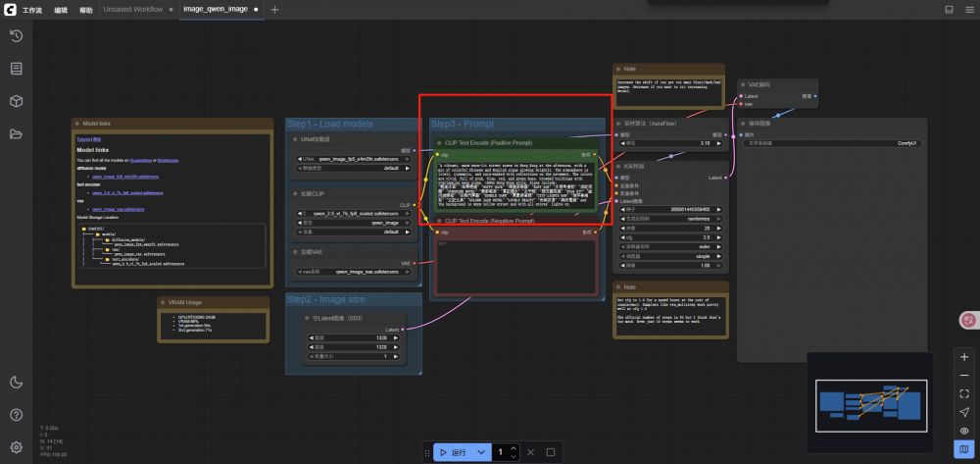The width and height of the screenshot is (980, 464).
Task: Decrease 步数 20 with left arrow
Action: [622, 229]
